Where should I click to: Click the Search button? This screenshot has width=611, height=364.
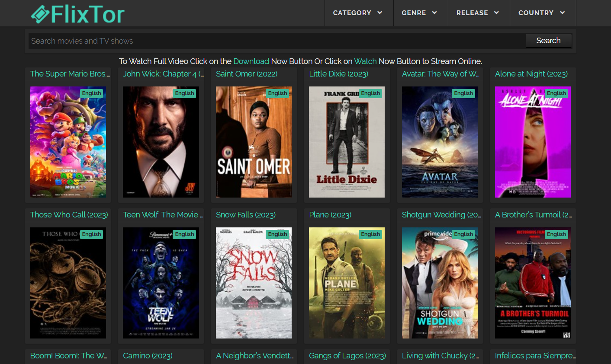[548, 41]
